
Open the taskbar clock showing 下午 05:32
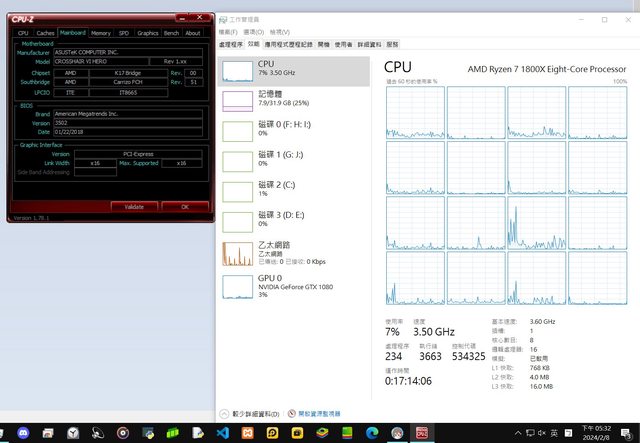click(x=596, y=433)
